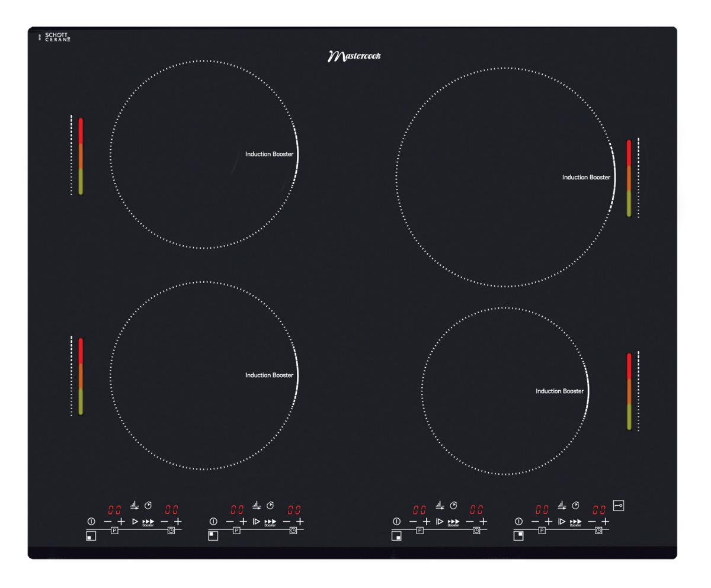
Task: Increase power level of front-left zone
Action: [121, 522]
